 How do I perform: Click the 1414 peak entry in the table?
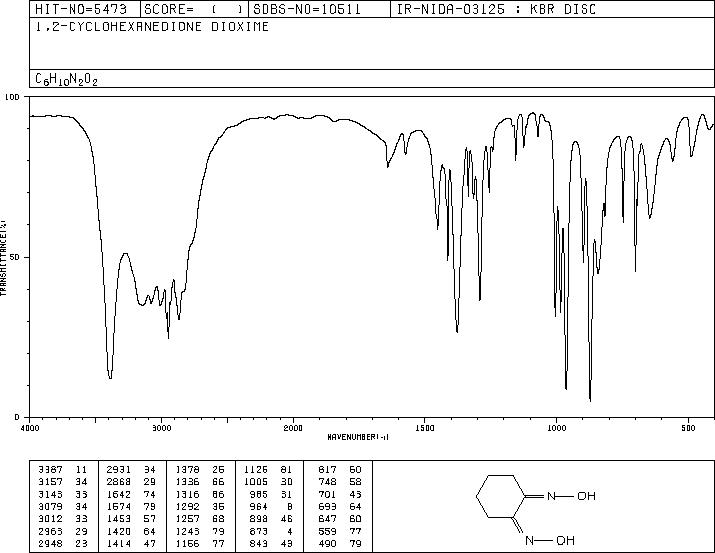tap(131, 543)
